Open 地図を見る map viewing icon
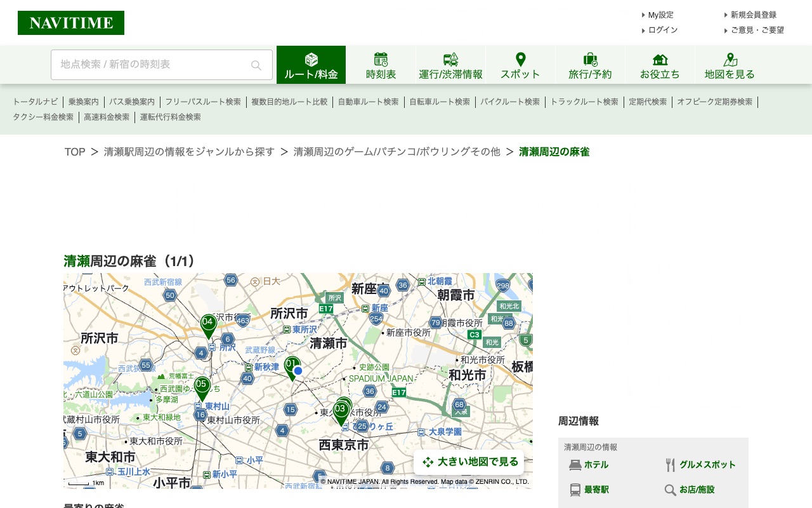The width and height of the screenshot is (812, 508). (x=730, y=59)
